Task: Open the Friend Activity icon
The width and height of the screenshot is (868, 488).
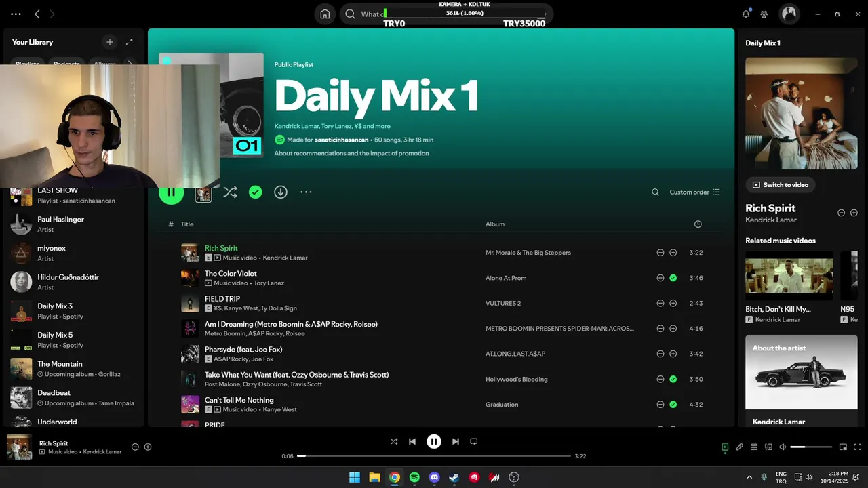Action: tap(764, 14)
